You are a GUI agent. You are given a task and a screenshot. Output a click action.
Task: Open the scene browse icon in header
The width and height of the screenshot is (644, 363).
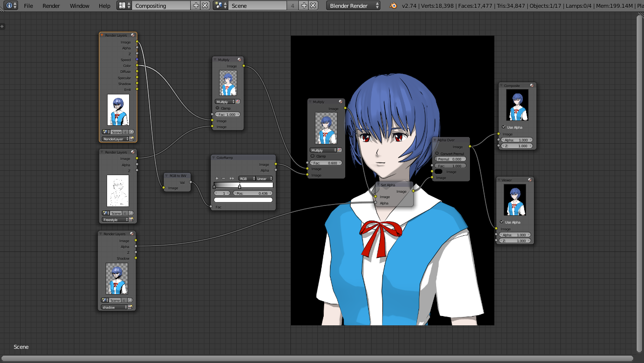click(x=221, y=6)
